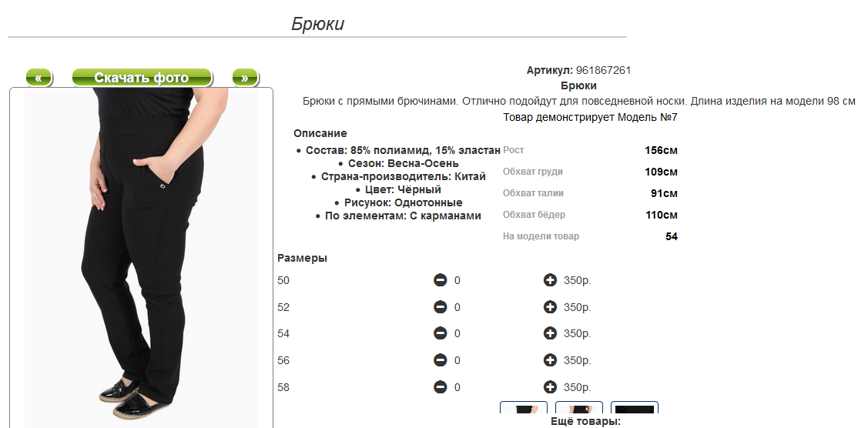The height and width of the screenshot is (428, 868).
Task: Click Описание heading
Action: [320, 133]
